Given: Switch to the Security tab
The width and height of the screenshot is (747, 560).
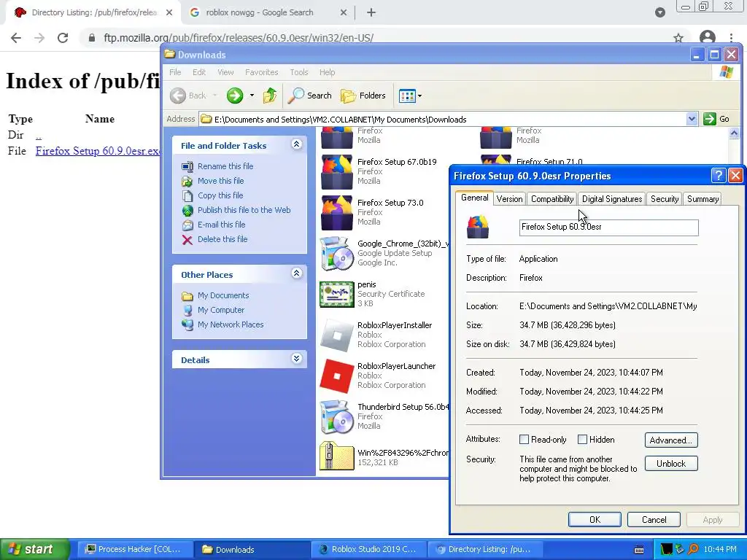Looking at the screenshot, I should pos(664,199).
